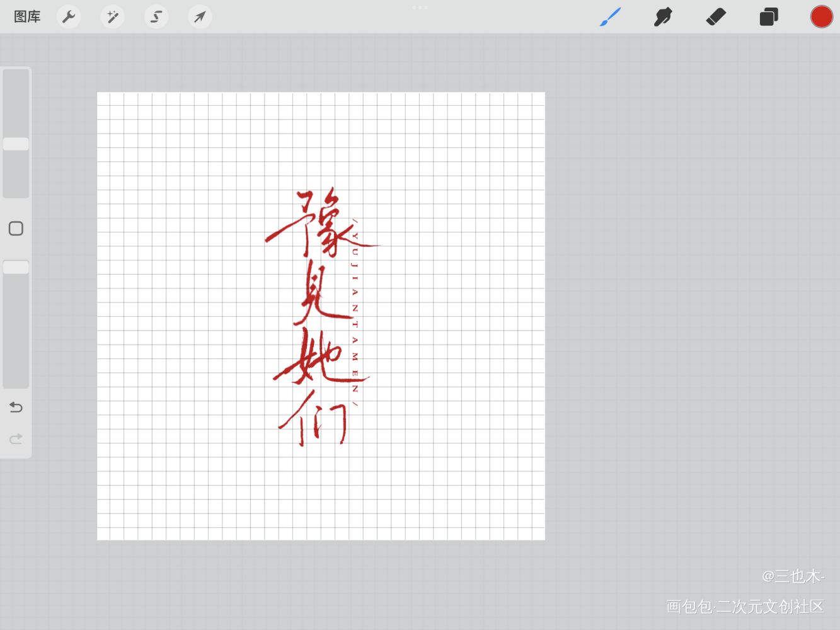Click the brush opacity slider handle
840x630 pixels.
point(16,267)
